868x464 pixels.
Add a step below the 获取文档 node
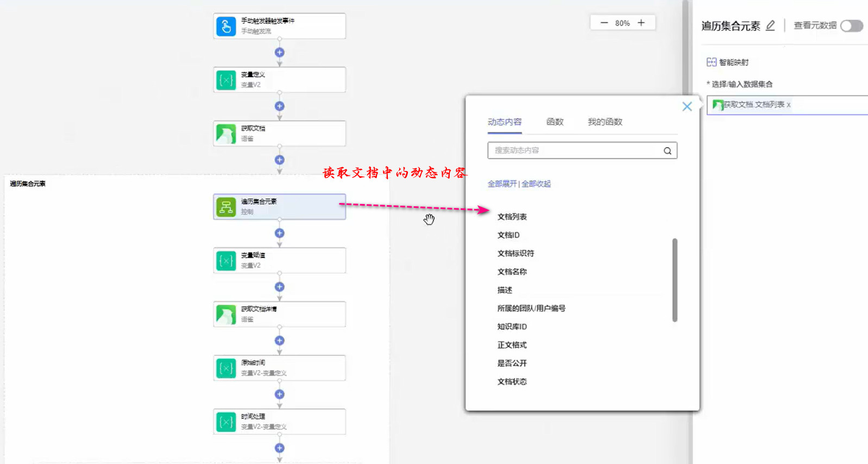[280, 160]
